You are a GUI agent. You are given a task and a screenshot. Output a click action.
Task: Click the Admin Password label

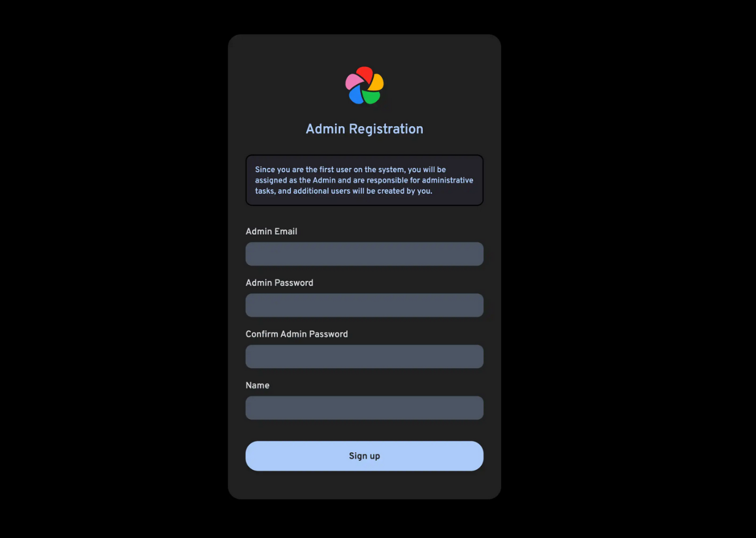point(279,283)
